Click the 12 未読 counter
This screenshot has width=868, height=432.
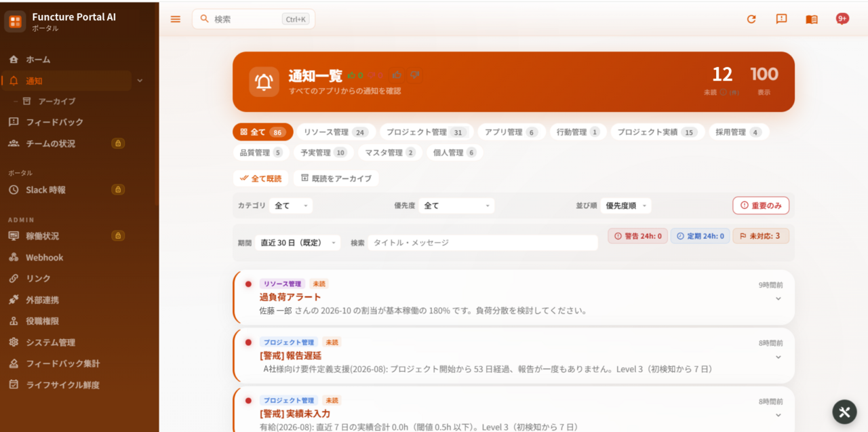tap(722, 80)
